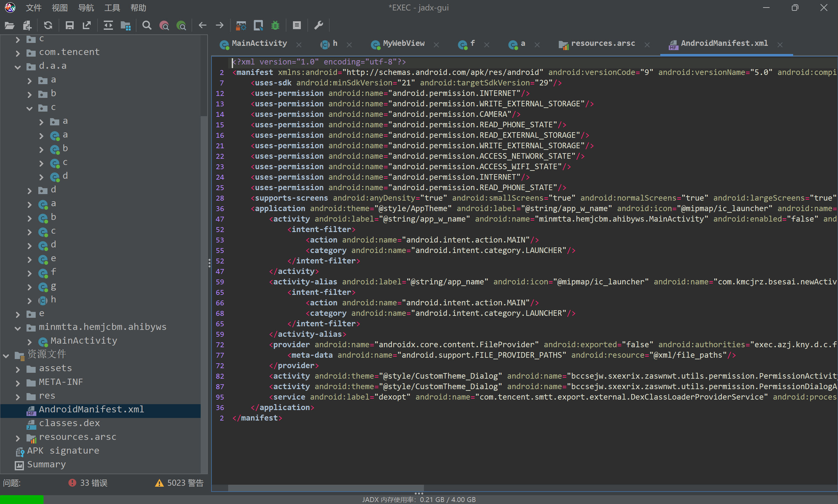Select classes.dex in the tree
The width and height of the screenshot is (838, 504).
coord(69,423)
